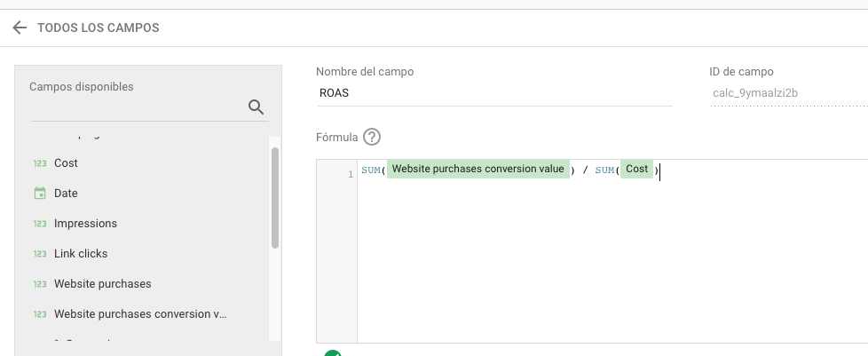
Task: Select the Cost field in list
Action: click(66, 163)
